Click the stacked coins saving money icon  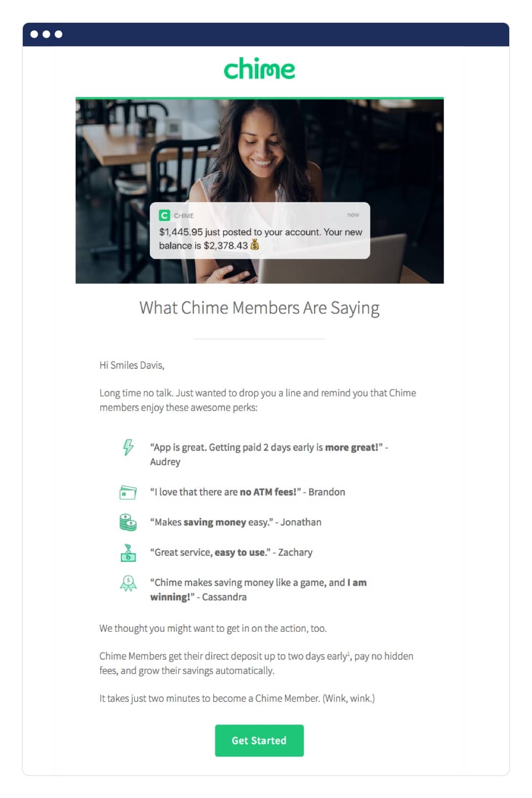(128, 522)
